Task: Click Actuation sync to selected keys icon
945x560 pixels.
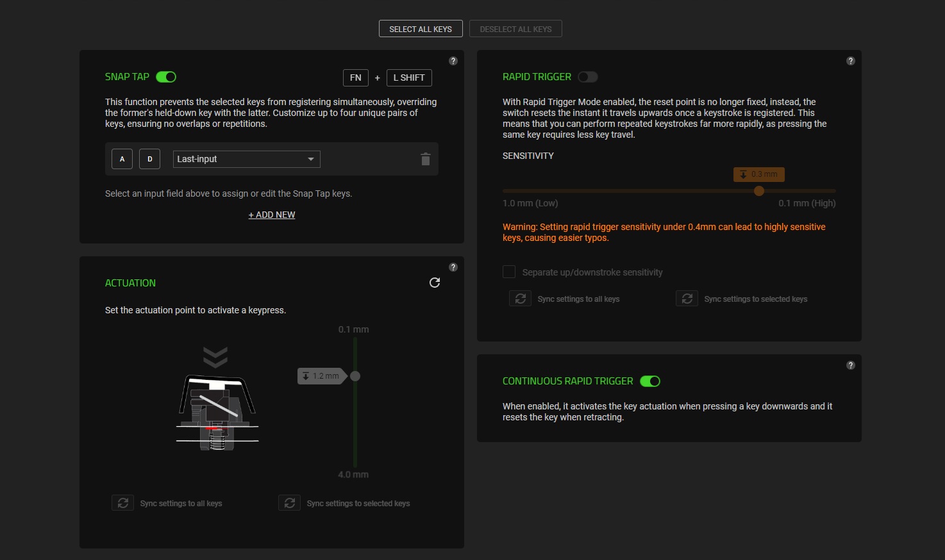Action: point(289,503)
